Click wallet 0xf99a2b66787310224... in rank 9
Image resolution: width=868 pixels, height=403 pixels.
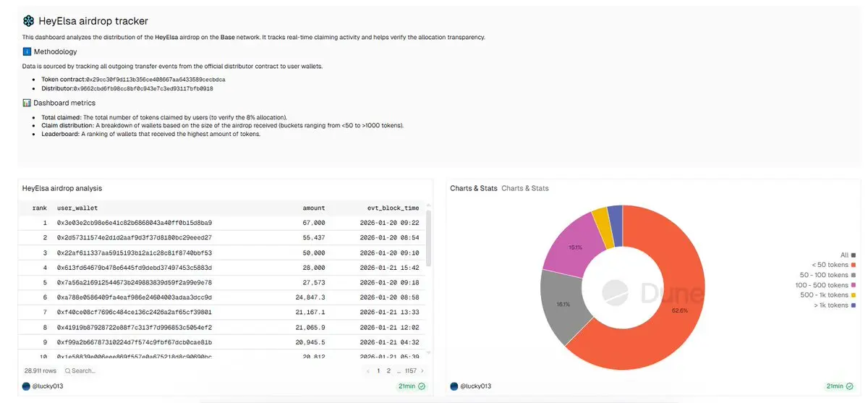click(x=135, y=342)
